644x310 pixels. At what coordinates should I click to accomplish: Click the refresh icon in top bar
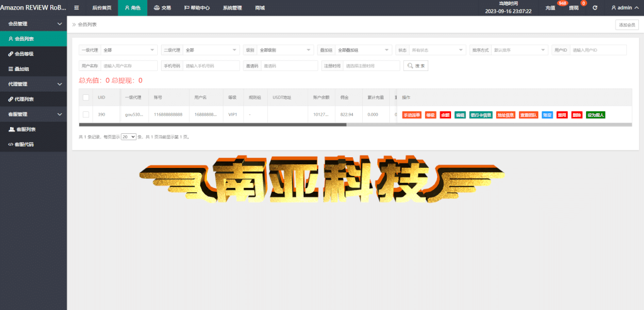tap(595, 8)
